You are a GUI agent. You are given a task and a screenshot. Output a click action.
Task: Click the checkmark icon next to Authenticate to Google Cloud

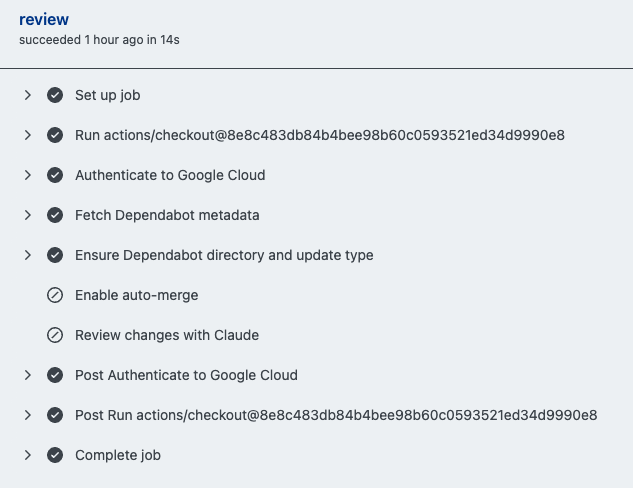click(55, 175)
